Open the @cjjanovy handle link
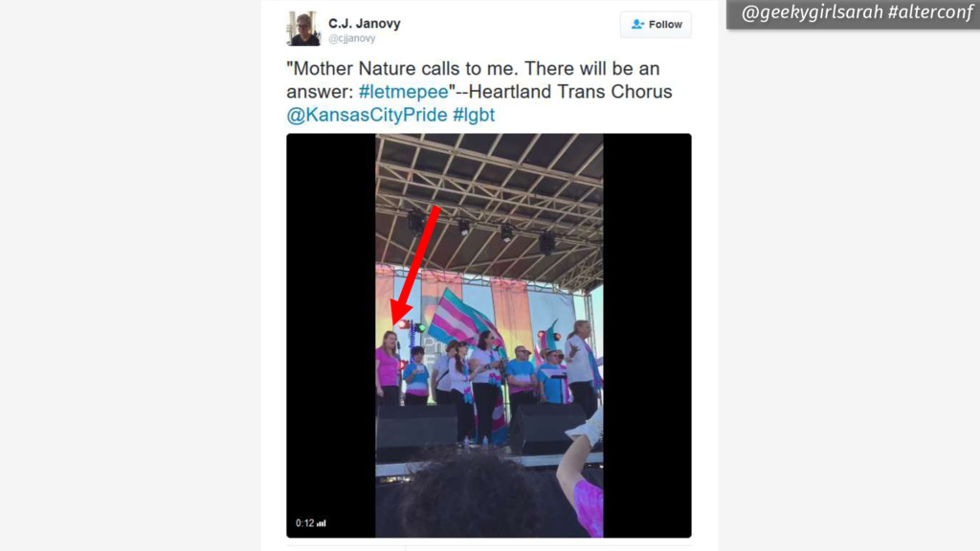The width and height of the screenshot is (980, 551). pyautogui.click(x=352, y=38)
